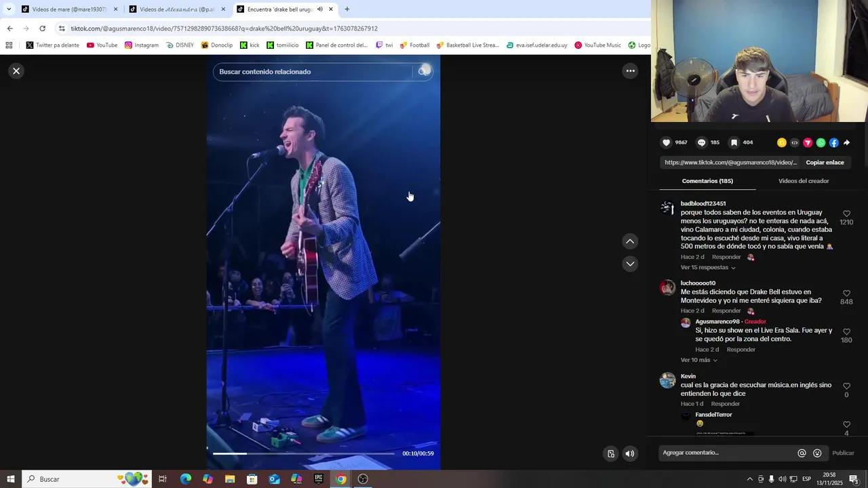
Task: Open Task View on the taskbar
Action: 163,479
